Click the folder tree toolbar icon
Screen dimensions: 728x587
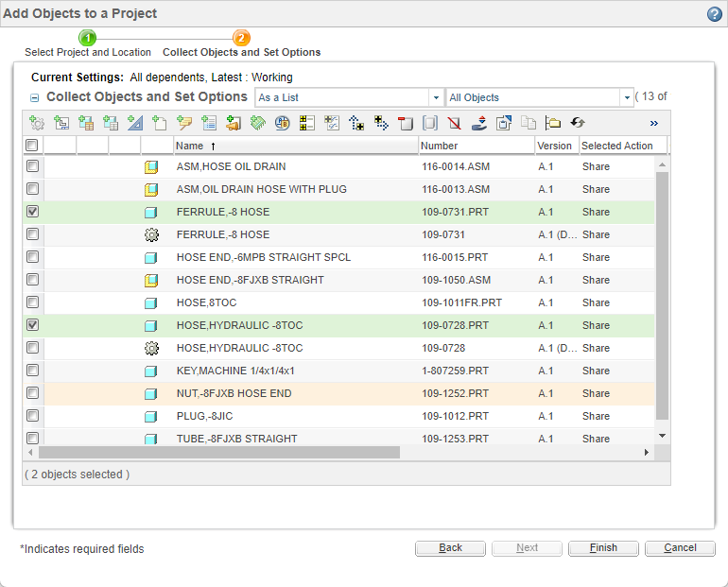tap(553, 123)
